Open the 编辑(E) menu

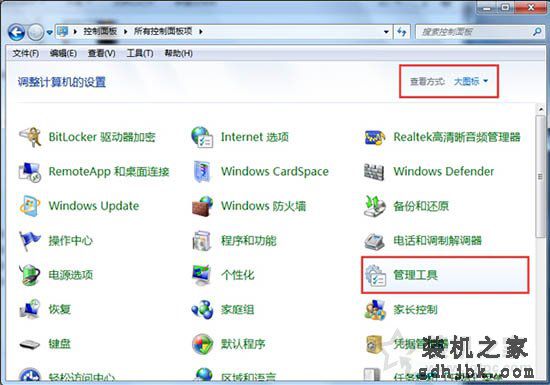pyautogui.click(x=63, y=53)
